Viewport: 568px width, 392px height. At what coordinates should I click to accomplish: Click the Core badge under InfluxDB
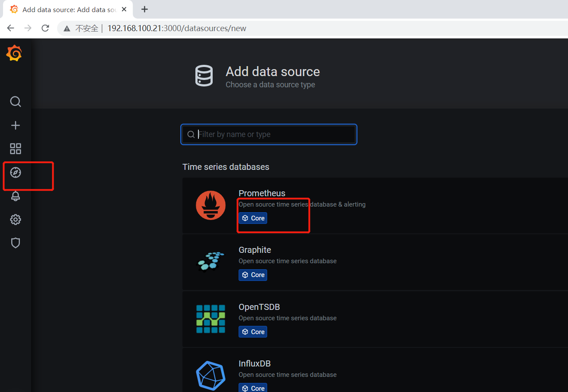coord(253,388)
